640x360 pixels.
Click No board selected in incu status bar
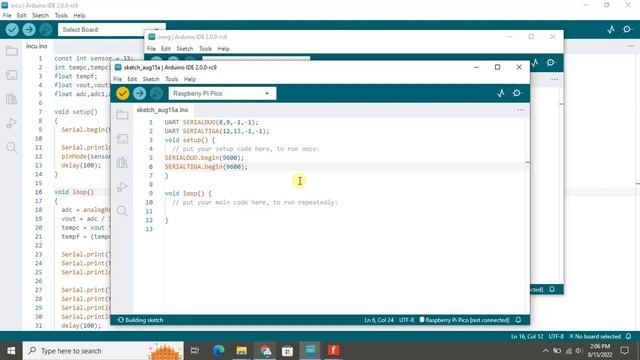[x=595, y=336]
